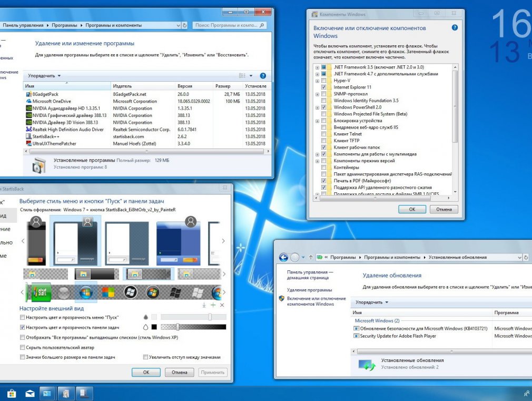This screenshot has height=401, width=532.
Task: Click 'Панель управления' breadcrumb in Programs window
Action: [23, 25]
